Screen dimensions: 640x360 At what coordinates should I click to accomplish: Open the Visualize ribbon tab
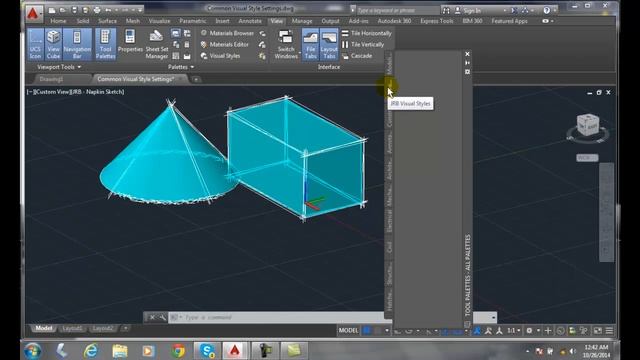[x=159, y=21]
